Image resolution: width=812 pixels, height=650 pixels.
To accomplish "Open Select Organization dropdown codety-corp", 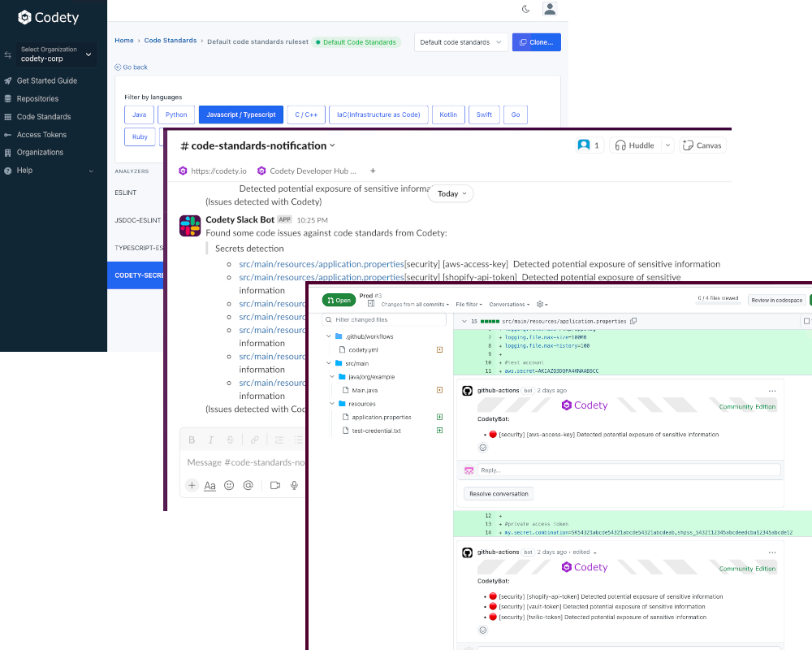I will click(56, 54).
